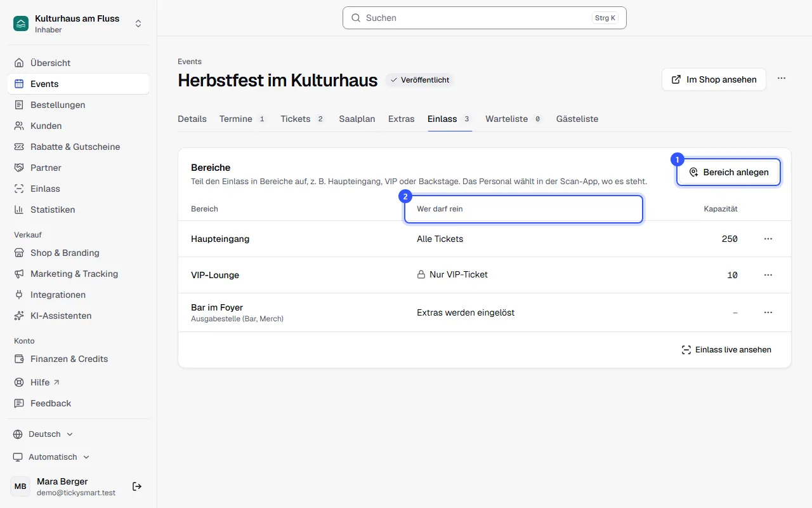Open the Übersicht home icon
The image size is (812, 508).
coord(19,63)
